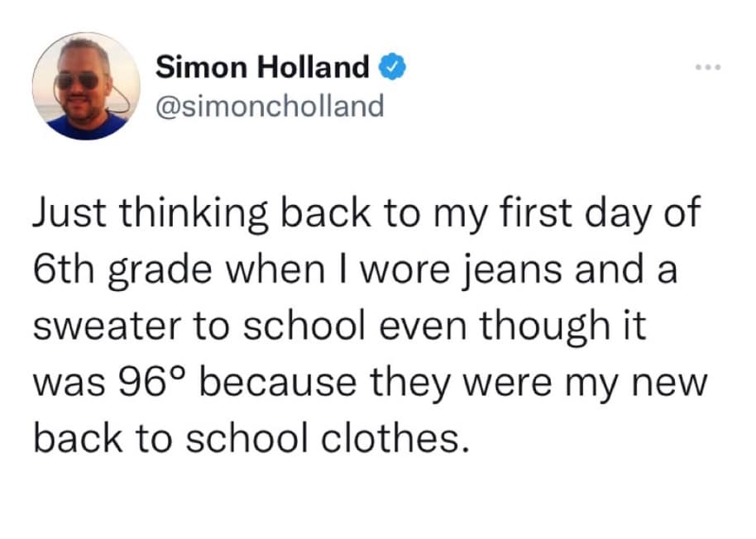
Task: Click the blue verified checkmark badge
Action: tap(394, 67)
